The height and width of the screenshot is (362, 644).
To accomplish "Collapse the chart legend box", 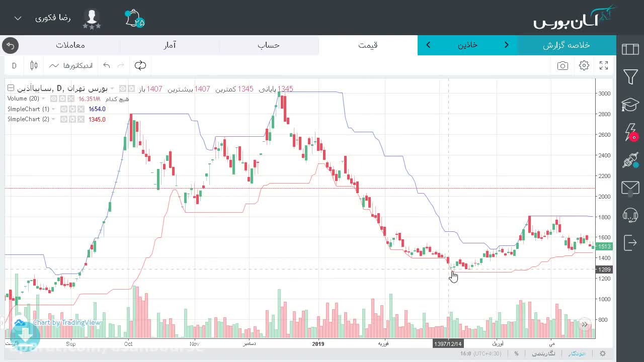I will coord(11,88).
